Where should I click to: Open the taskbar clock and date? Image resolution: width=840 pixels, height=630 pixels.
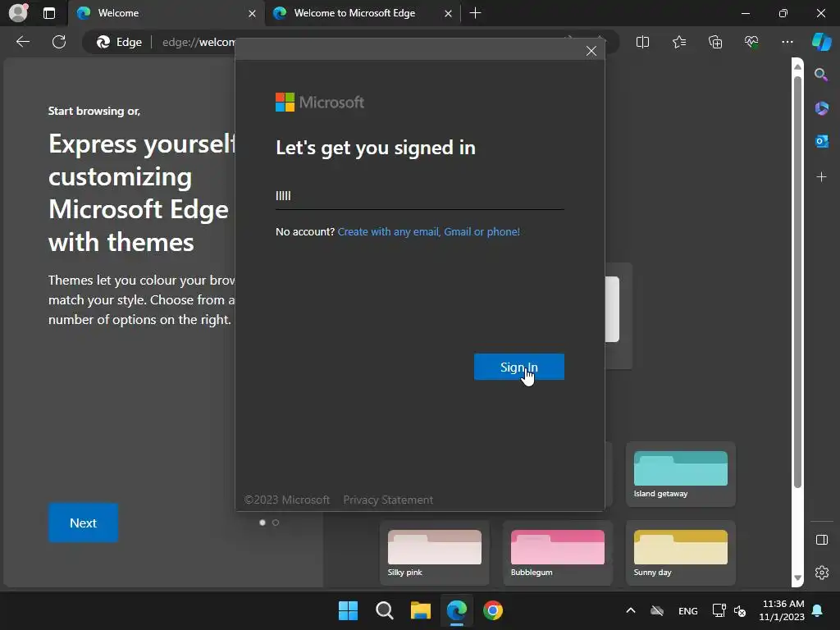782,610
